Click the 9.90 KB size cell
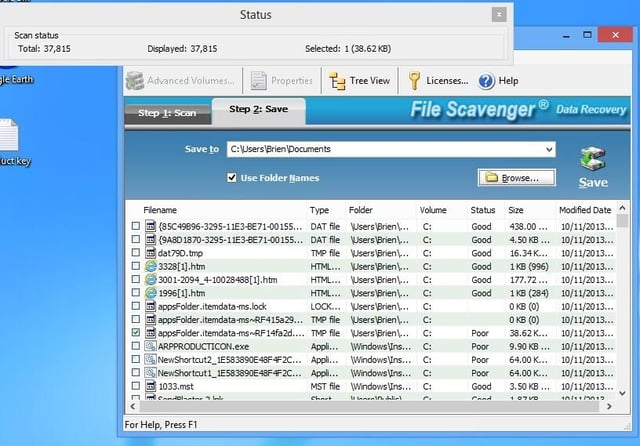 [x=529, y=346]
